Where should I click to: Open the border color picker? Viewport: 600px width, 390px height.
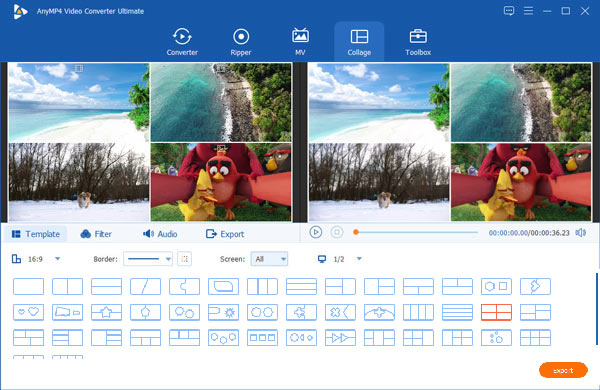click(184, 259)
